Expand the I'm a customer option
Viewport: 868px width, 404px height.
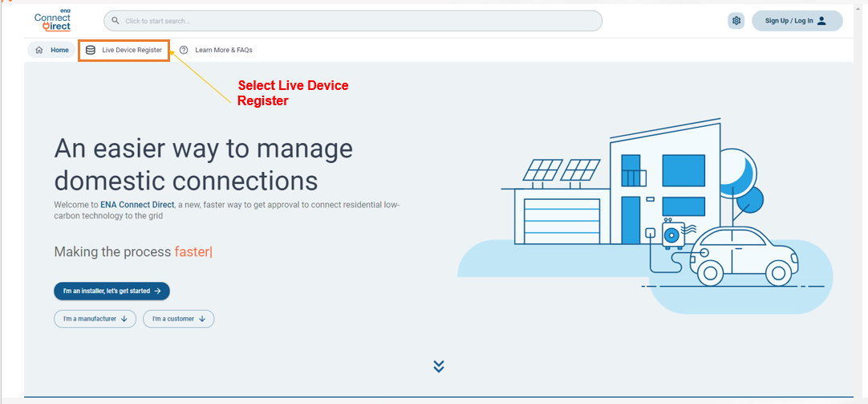click(x=178, y=319)
